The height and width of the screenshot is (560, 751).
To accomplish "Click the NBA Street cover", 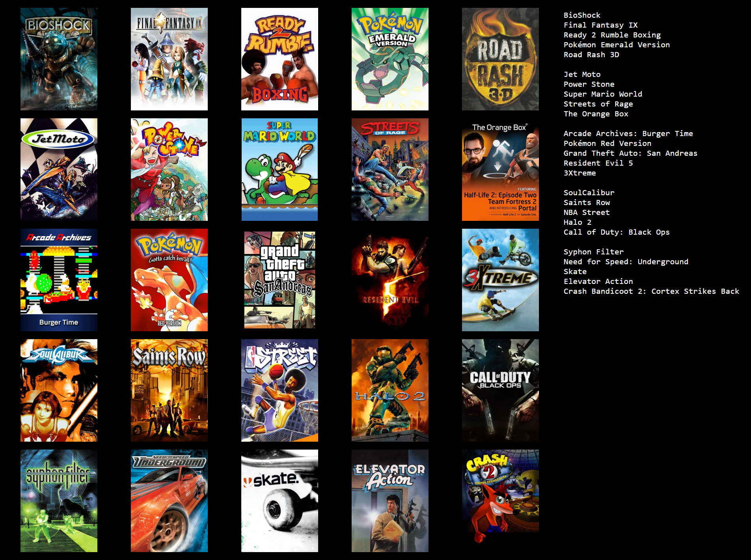I will [x=280, y=390].
